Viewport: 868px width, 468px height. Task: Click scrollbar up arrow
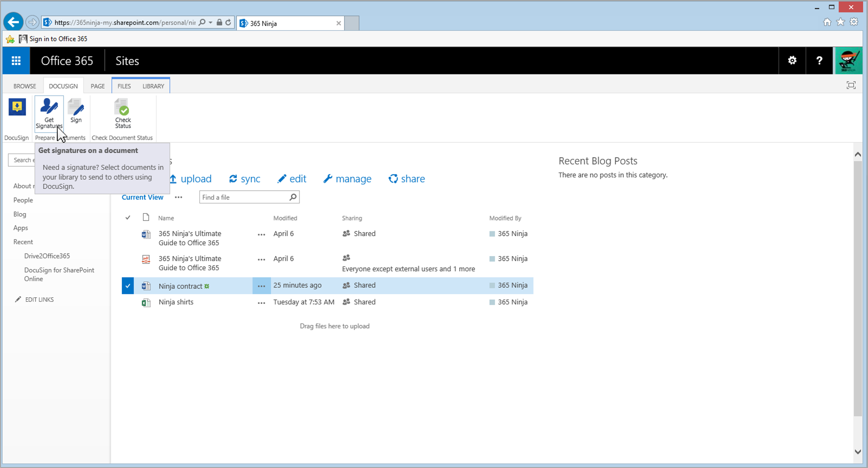(x=858, y=154)
